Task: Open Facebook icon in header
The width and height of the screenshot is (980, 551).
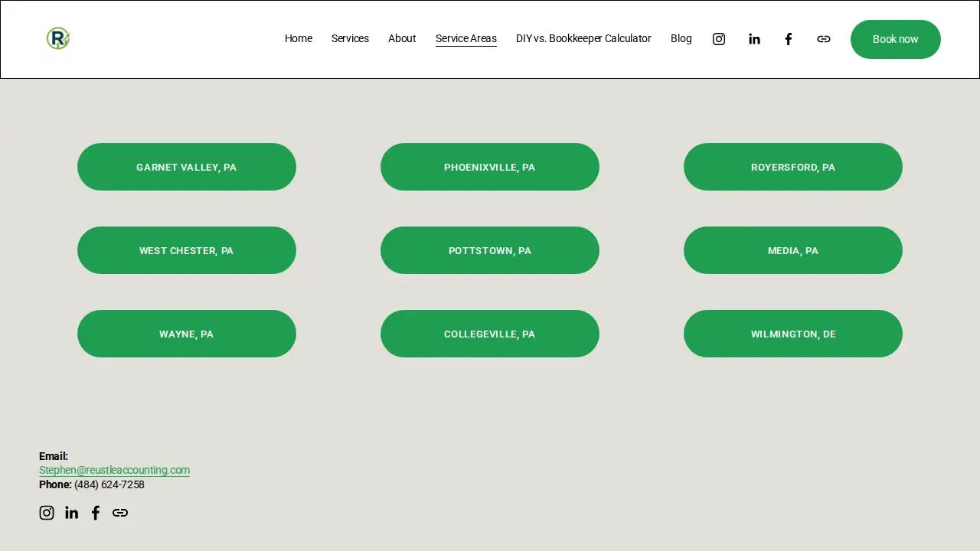Action: tap(789, 39)
